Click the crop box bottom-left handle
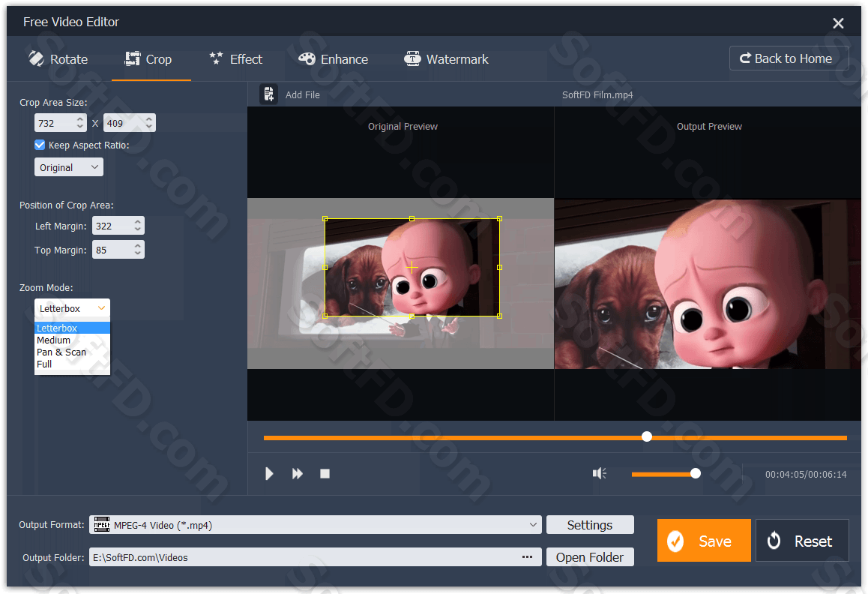868x594 pixels. coord(325,316)
